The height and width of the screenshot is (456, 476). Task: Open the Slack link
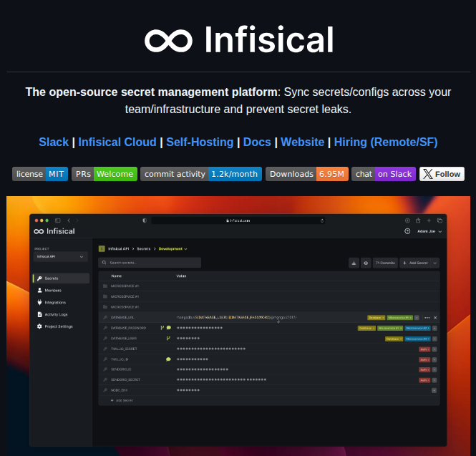coord(54,142)
